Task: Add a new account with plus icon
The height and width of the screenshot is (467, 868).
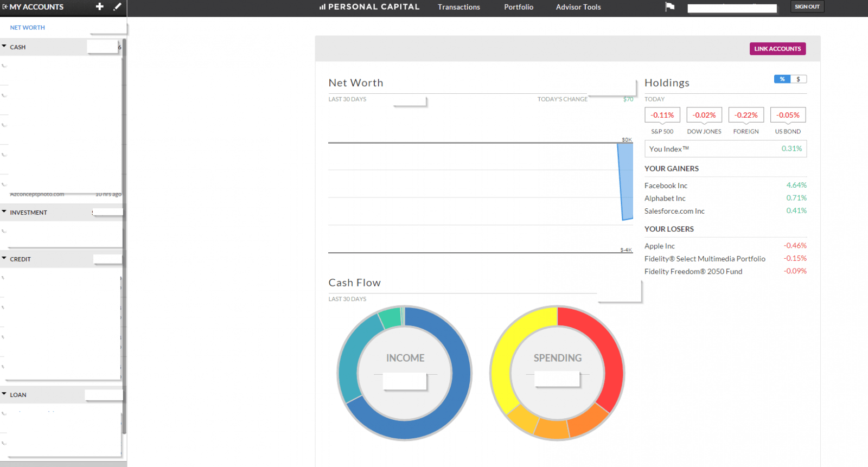Action: tap(99, 7)
